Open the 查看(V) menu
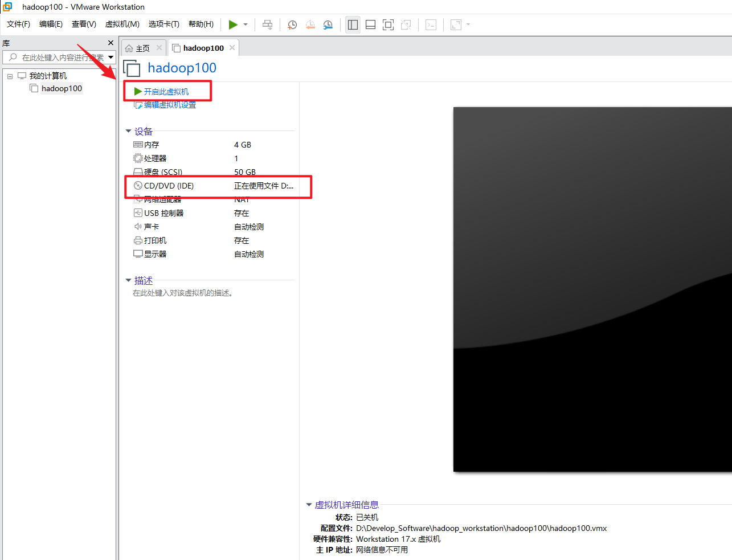This screenshot has height=560, width=732. 84,24
